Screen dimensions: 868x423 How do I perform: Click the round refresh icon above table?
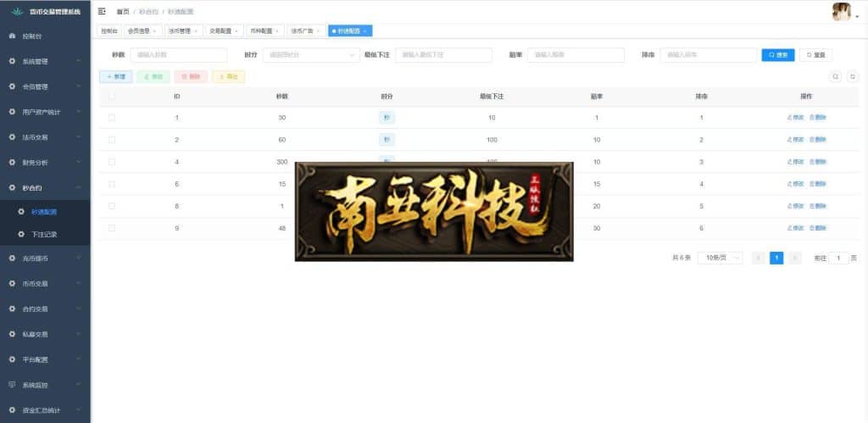[853, 77]
